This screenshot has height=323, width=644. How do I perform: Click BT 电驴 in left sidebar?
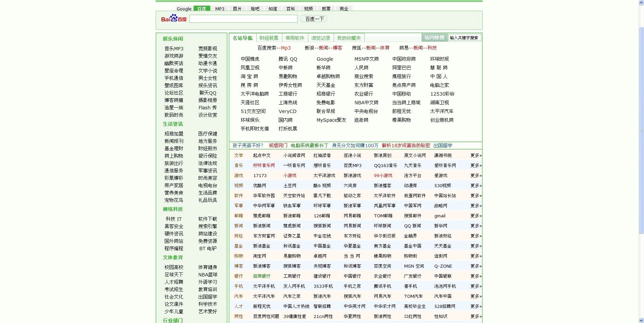(x=208, y=249)
